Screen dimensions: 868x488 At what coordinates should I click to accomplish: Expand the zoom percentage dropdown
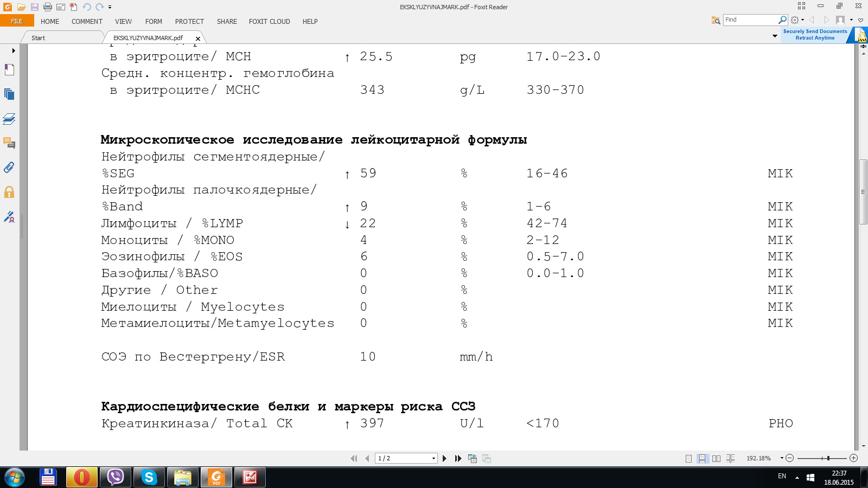[782, 458]
